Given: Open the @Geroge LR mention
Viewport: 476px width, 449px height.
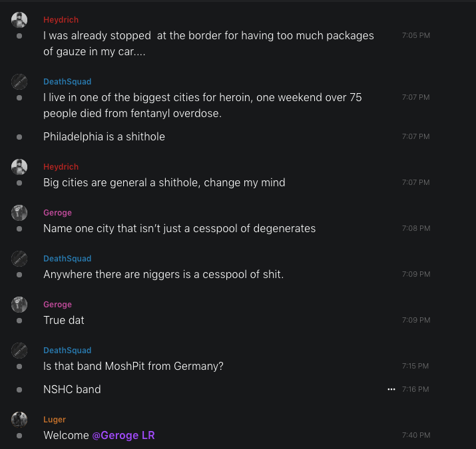Looking at the screenshot, I should coord(123,435).
